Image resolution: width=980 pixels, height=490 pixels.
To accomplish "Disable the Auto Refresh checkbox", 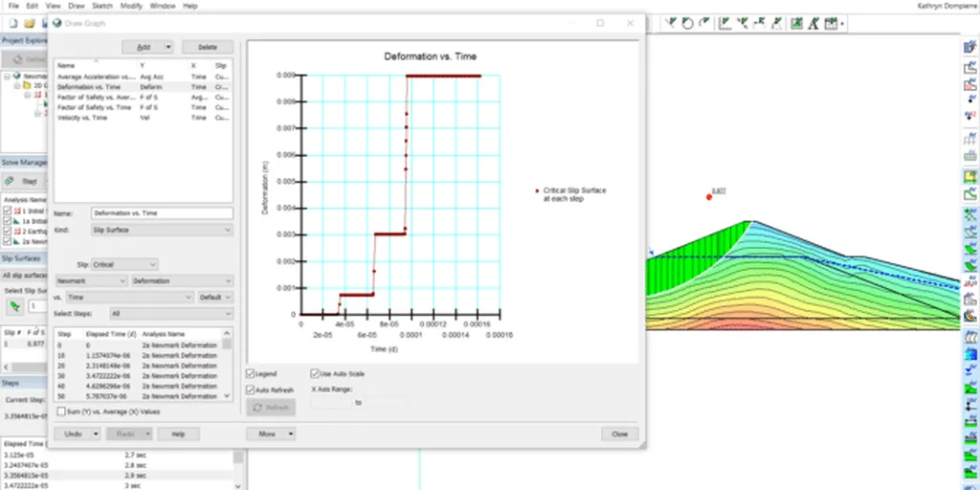I will [x=251, y=390].
